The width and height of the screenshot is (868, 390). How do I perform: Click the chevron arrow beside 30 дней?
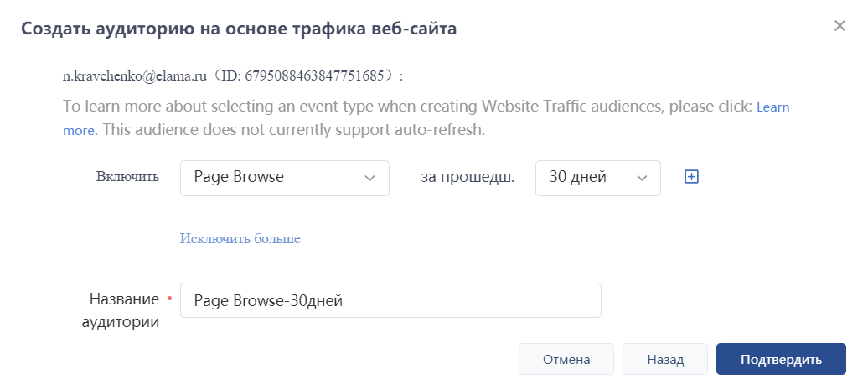pos(642,178)
